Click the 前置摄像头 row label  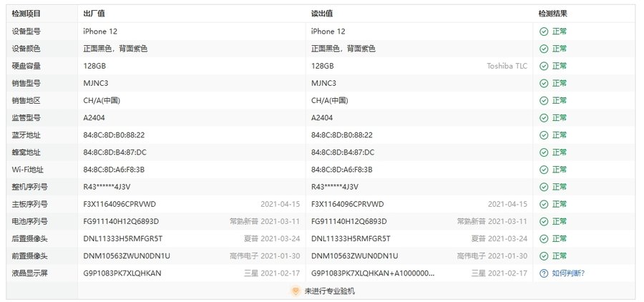coord(29,256)
